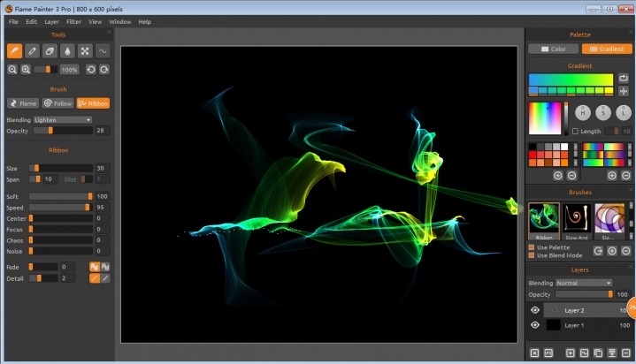Switch brush type to Flame
The image size is (636, 364).
[23, 103]
